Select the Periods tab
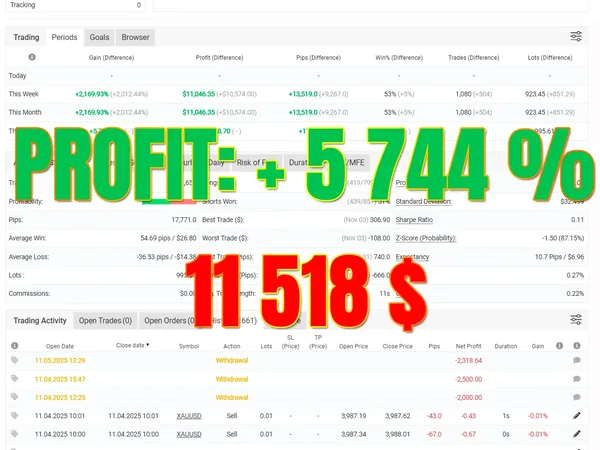This screenshot has width=600, height=450. pyautogui.click(x=64, y=37)
